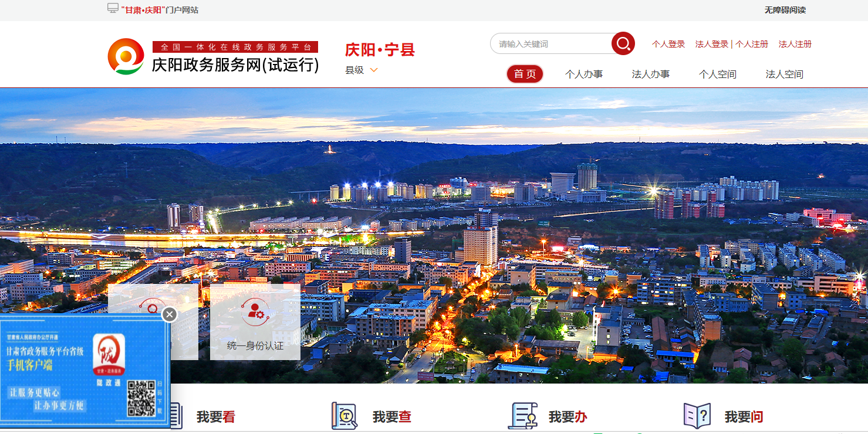Focus the 请输入关键词 search field
Screen dimensions: 868x434
click(552, 44)
